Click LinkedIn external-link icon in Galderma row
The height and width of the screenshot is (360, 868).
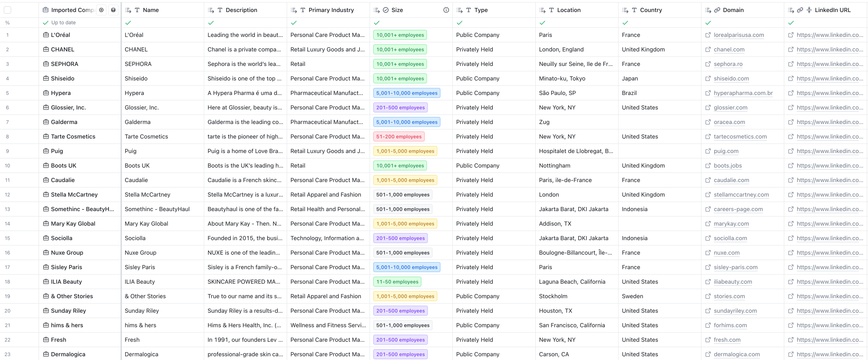791,122
